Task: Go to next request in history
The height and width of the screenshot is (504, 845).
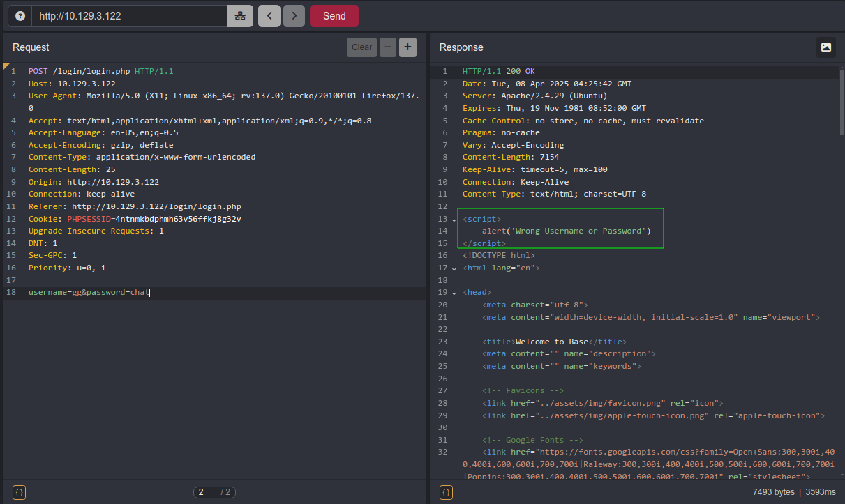Action: 294,16
